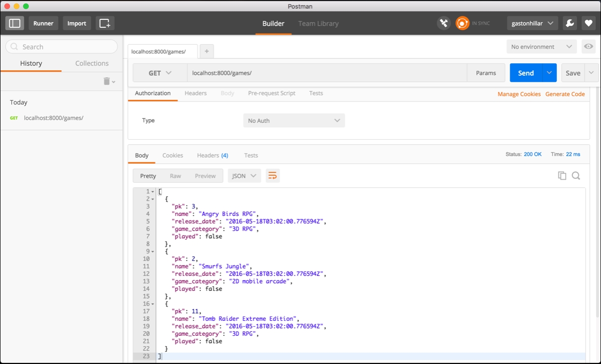Open Manage Cookies
Viewport: 601px width, 364px height.
pos(519,94)
